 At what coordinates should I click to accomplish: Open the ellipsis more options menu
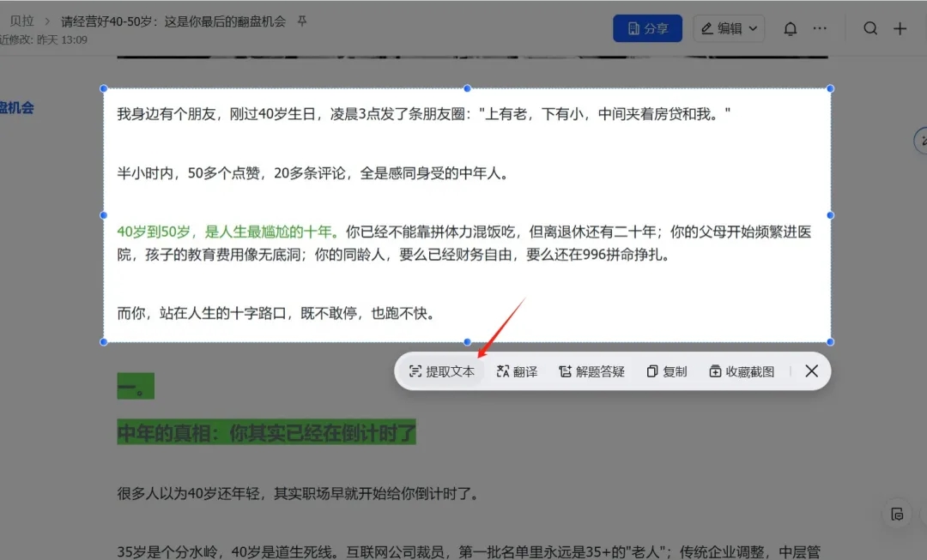tap(820, 27)
